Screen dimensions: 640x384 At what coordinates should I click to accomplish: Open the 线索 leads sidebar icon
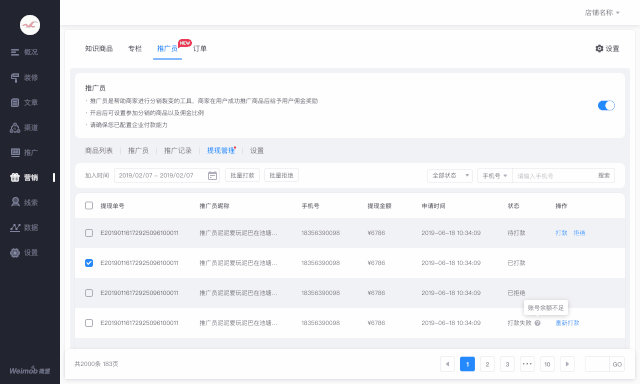click(x=15, y=202)
